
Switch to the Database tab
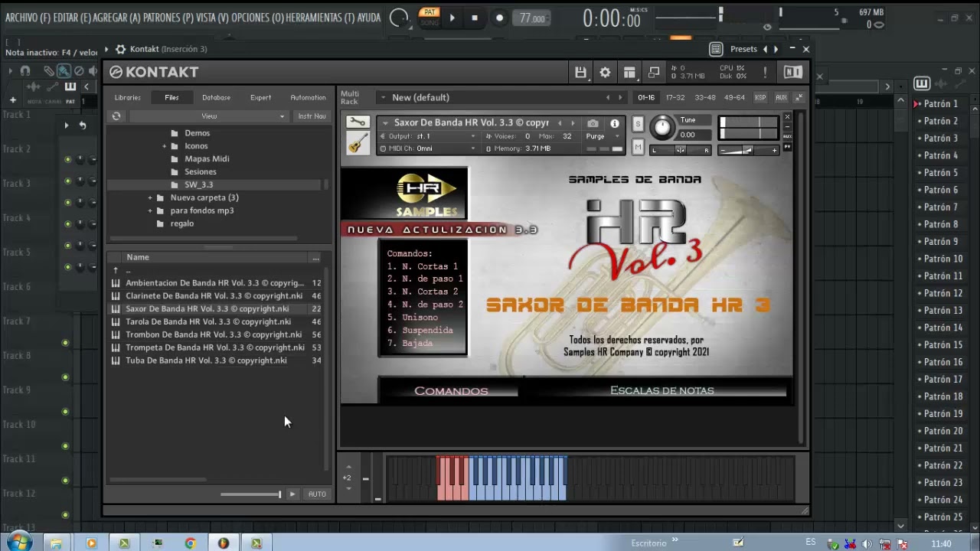tap(216, 97)
